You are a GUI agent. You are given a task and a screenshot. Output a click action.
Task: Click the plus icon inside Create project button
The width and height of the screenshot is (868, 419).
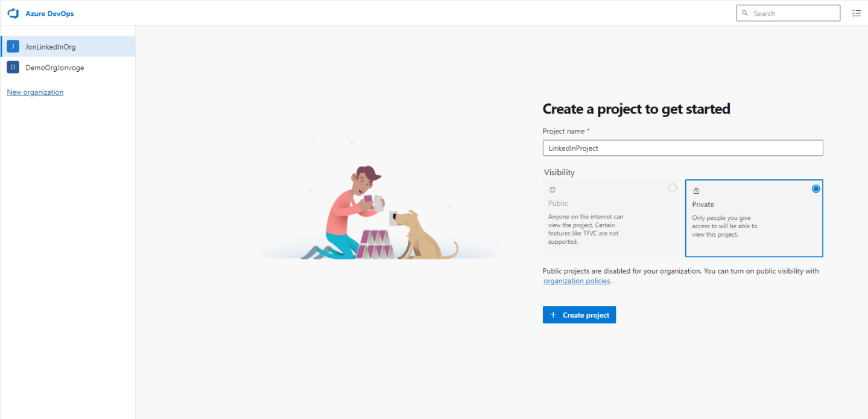[x=553, y=315]
